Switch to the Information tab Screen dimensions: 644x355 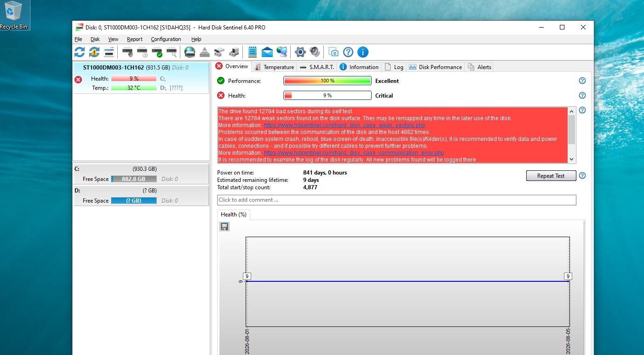359,67
